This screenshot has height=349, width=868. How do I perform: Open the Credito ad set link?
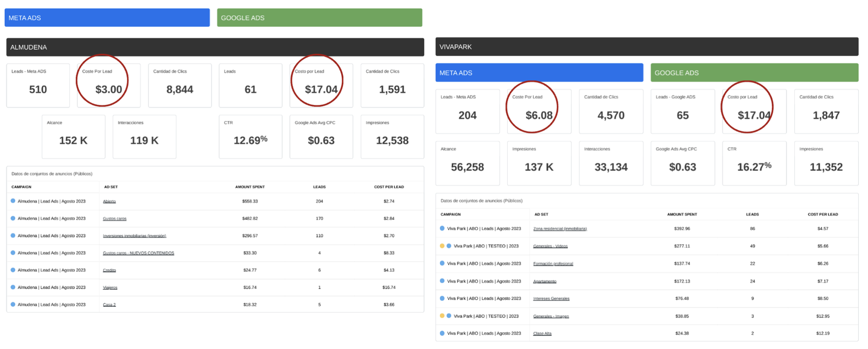coord(109,270)
